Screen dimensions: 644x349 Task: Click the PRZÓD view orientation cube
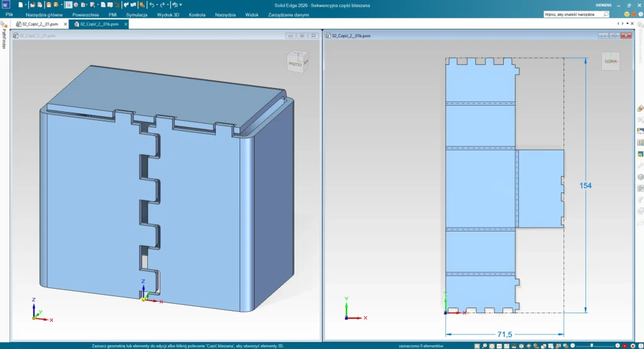coord(295,64)
